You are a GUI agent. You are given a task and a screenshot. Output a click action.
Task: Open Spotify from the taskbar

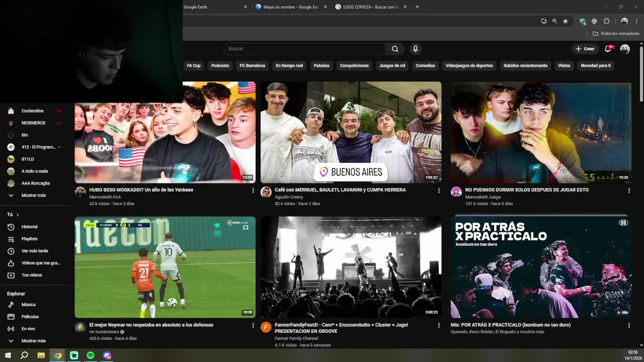point(91,355)
